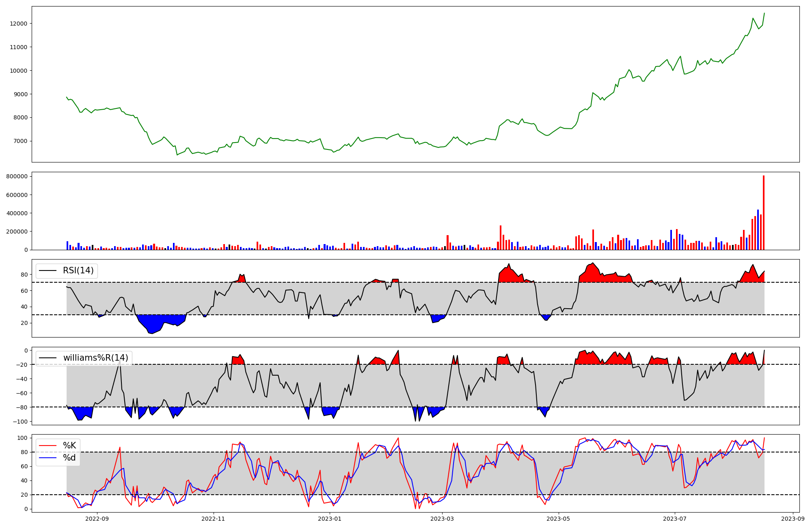Click the tallest blue volume bar
812x528 pixels.
pyautogui.click(x=758, y=230)
